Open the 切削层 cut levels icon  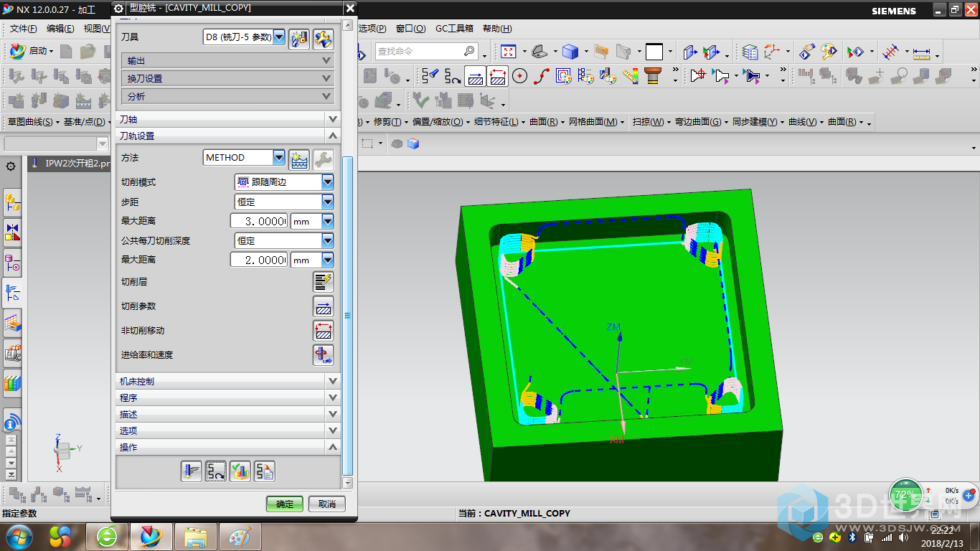324,282
